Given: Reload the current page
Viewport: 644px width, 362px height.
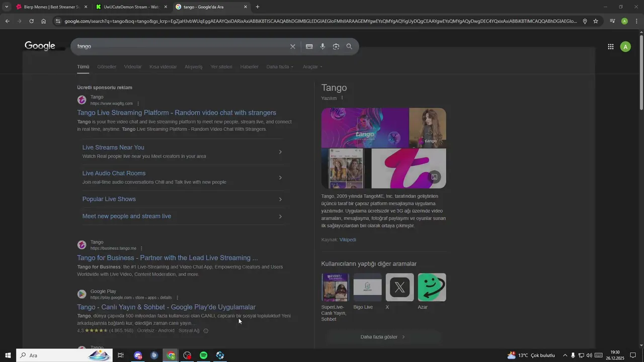Looking at the screenshot, I should [x=31, y=21].
